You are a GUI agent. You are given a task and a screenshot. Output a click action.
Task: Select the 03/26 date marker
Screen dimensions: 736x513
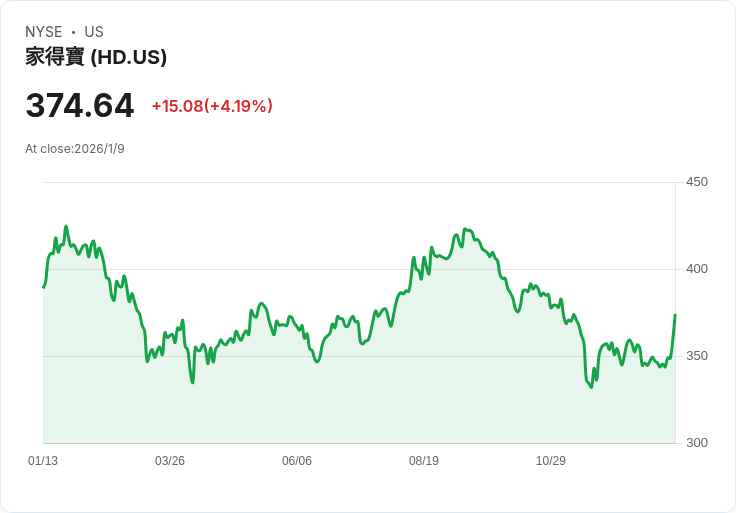[170, 461]
